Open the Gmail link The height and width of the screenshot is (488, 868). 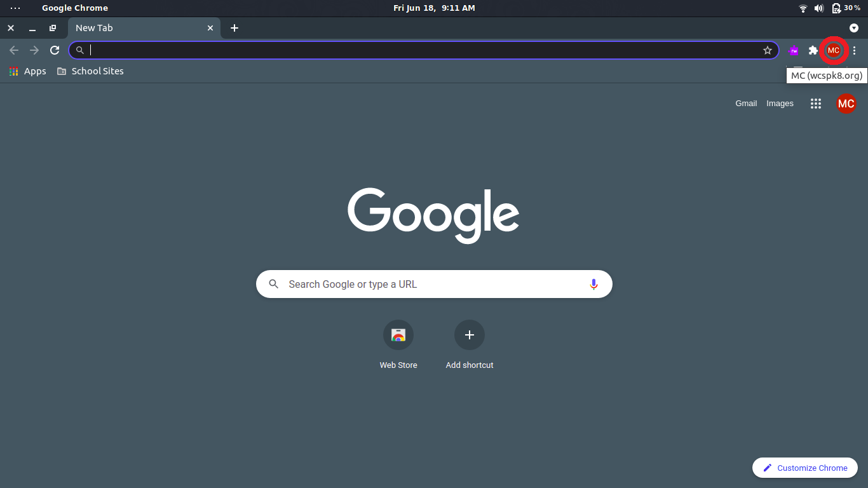pyautogui.click(x=746, y=104)
